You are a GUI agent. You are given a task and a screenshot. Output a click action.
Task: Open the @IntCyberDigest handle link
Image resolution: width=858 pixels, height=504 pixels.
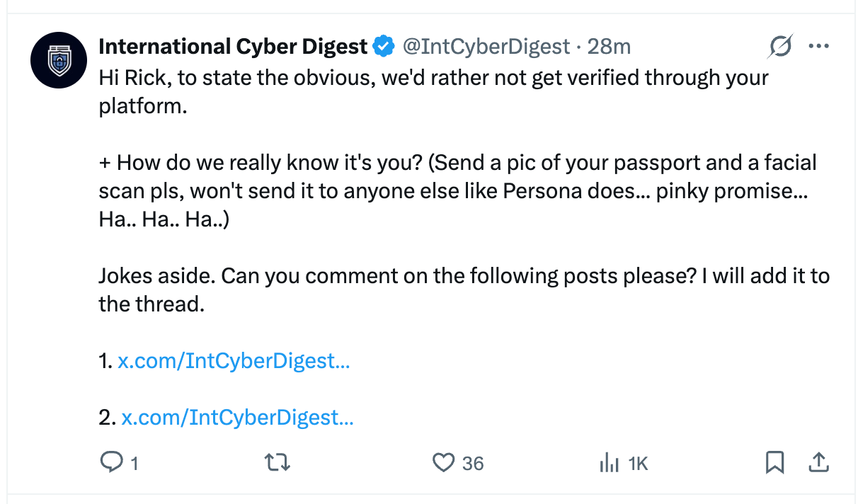point(486,47)
